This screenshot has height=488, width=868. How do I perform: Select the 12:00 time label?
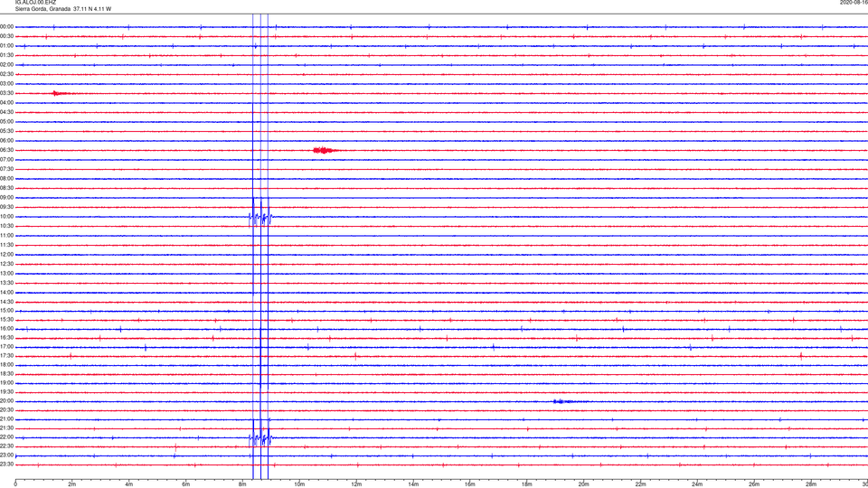coord(6,255)
